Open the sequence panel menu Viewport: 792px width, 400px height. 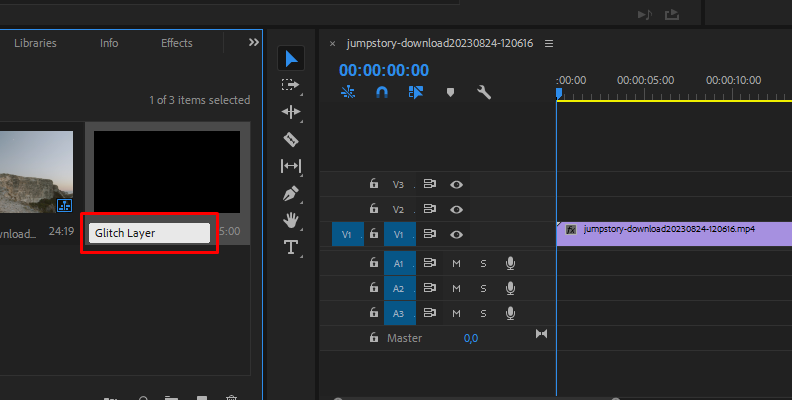pos(549,44)
